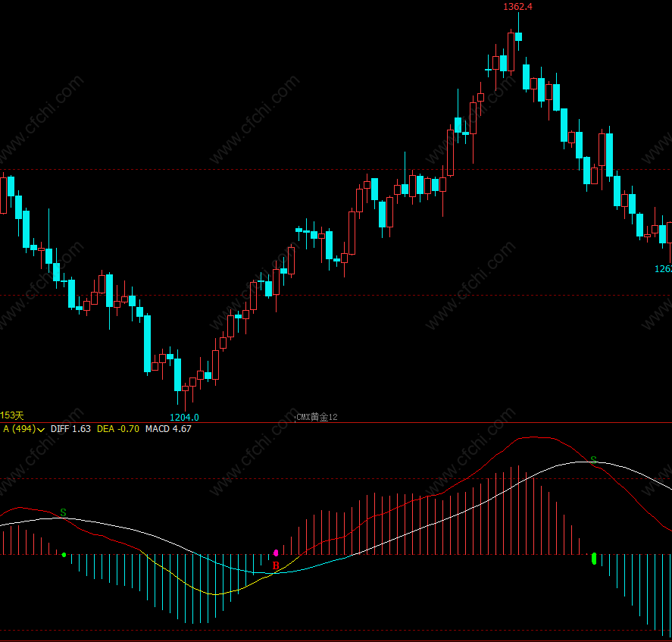672x642 pixels.
Task: Click the red B buy signal marker
Action: pyautogui.click(x=276, y=565)
